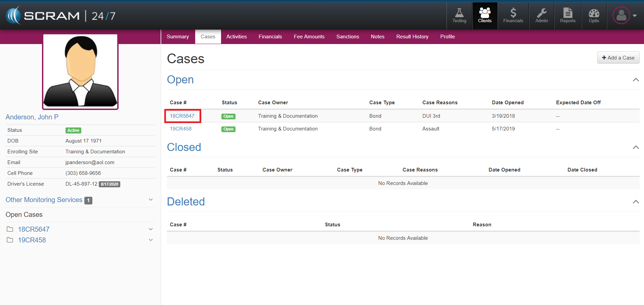Expand sidebar case 19CR458 chevron
The image size is (644, 305).
click(x=151, y=240)
